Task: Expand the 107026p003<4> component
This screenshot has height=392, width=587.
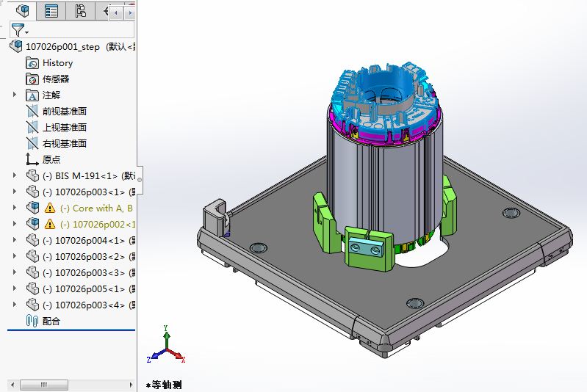Action: point(15,304)
